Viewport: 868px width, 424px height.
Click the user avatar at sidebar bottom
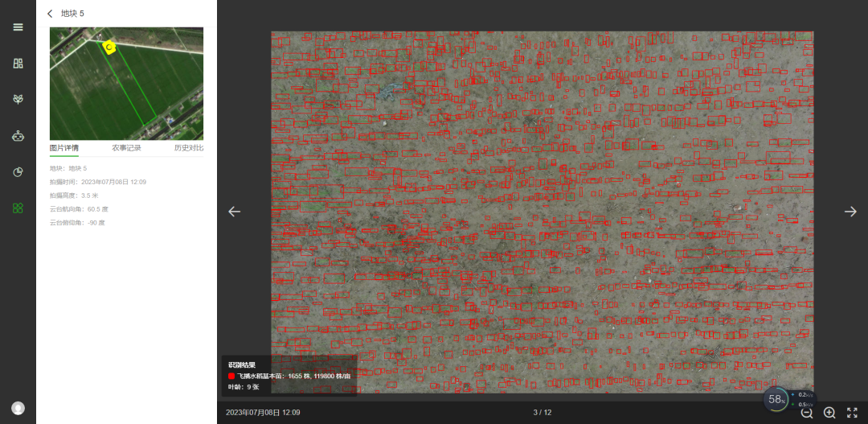point(18,408)
